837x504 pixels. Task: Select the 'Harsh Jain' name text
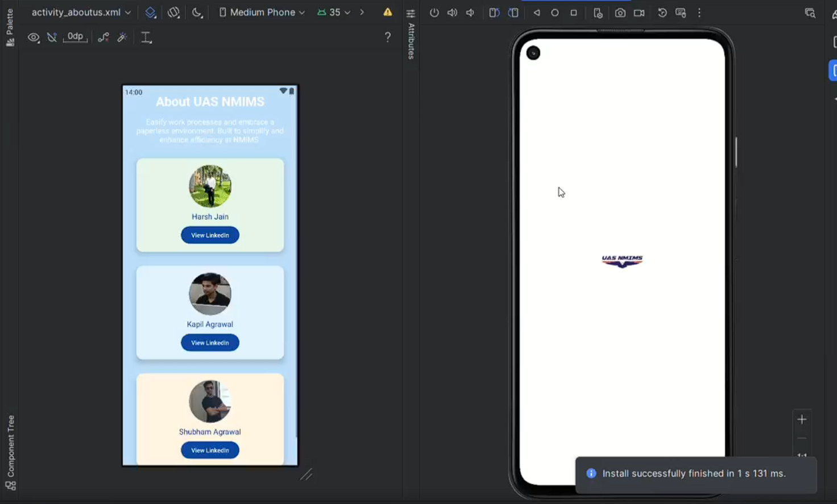point(210,216)
